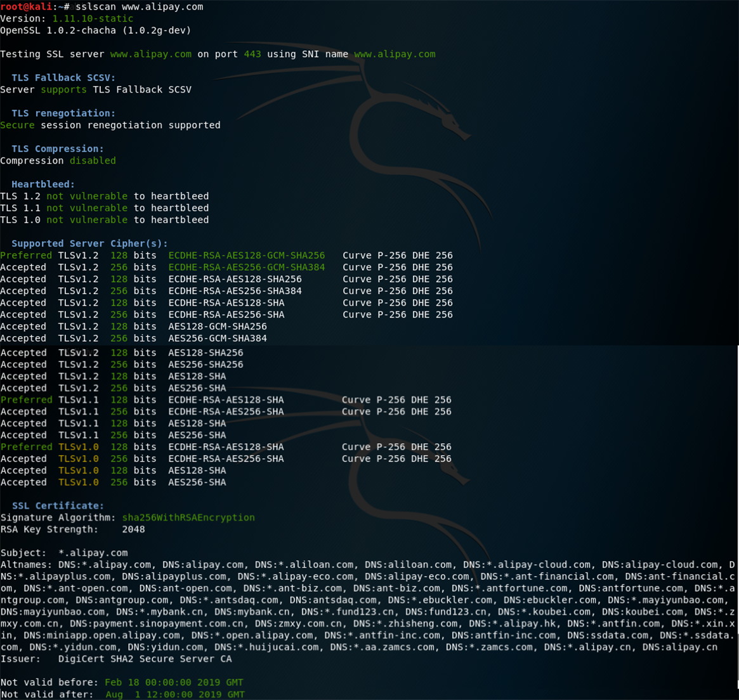Viewport: 739px width, 700px height.
Task: Click 'DNS:*.aliloan.com' in Altnames
Action: (x=304, y=565)
